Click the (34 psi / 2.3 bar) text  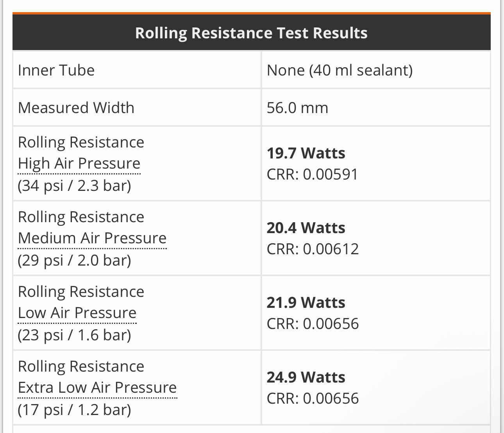point(74,185)
